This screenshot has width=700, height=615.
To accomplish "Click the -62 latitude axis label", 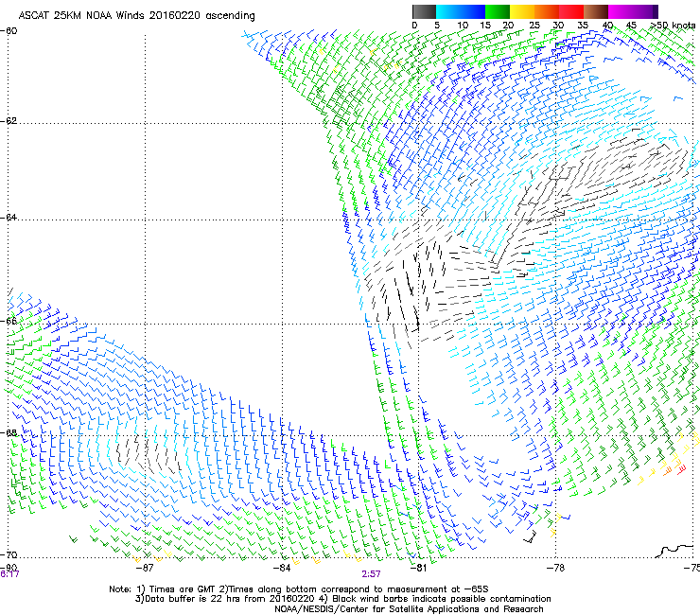I will pyautogui.click(x=9, y=121).
